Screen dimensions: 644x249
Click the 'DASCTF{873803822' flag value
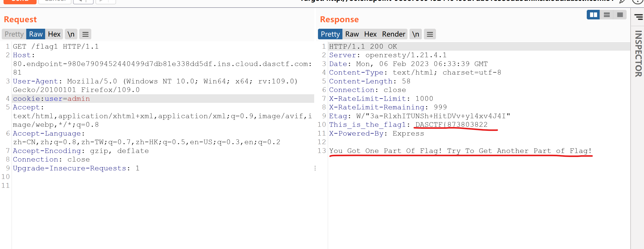451,125
